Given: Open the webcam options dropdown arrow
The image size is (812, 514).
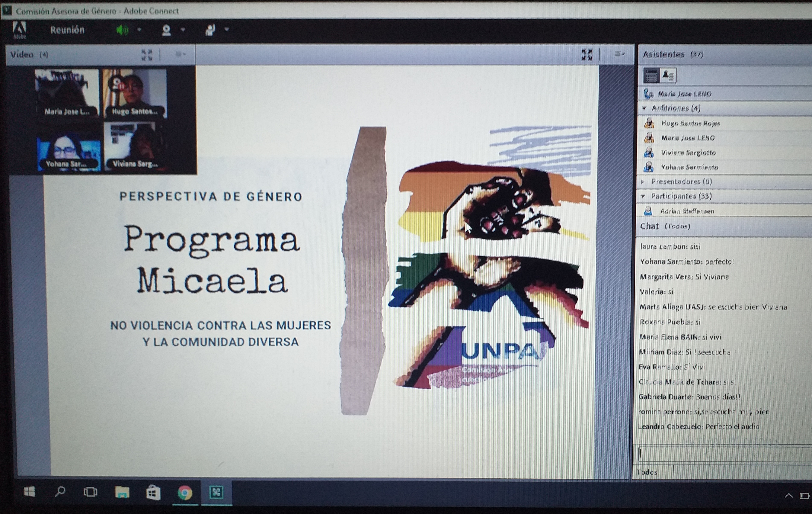Looking at the screenshot, I should click(183, 30).
